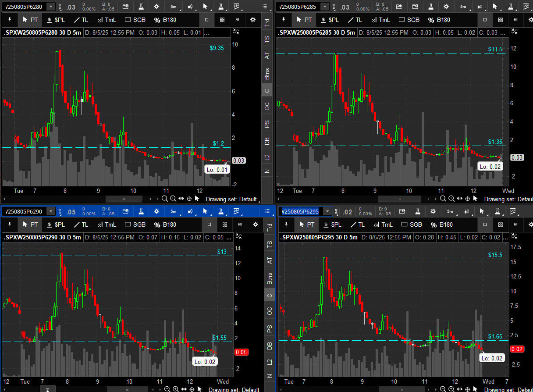
Task: Select the TL trendline drawing tool in P6290 chart
Action: (x=82, y=225)
